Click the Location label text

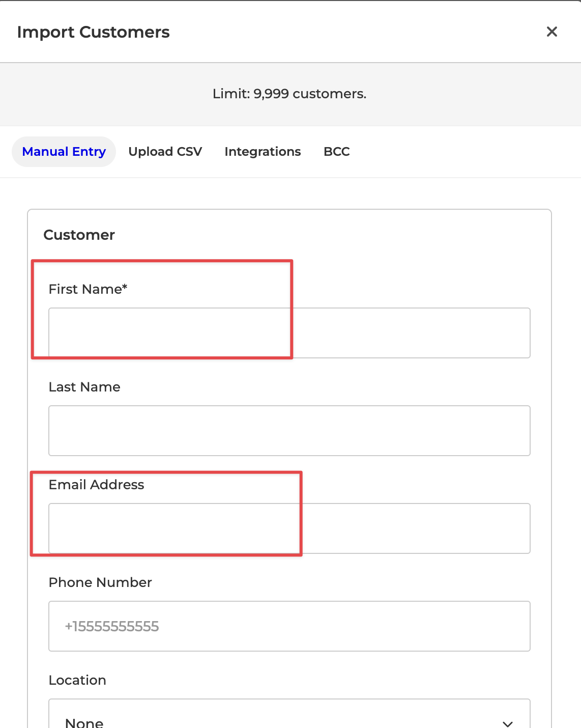(x=77, y=680)
